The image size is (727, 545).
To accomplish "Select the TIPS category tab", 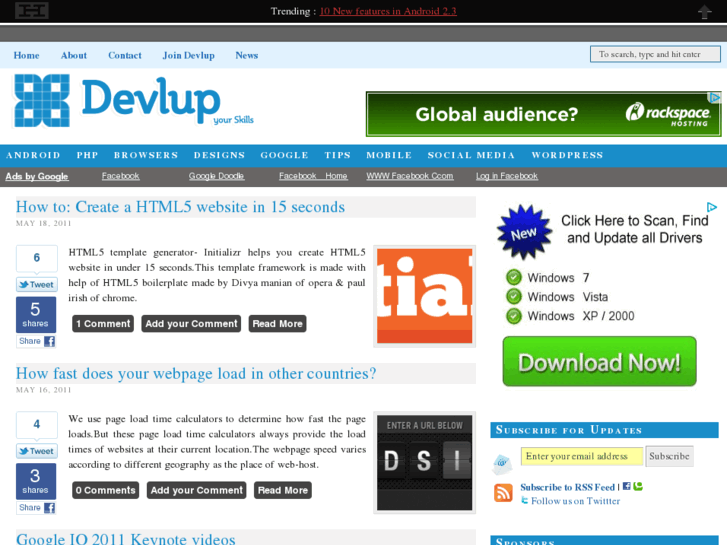I will (338, 155).
